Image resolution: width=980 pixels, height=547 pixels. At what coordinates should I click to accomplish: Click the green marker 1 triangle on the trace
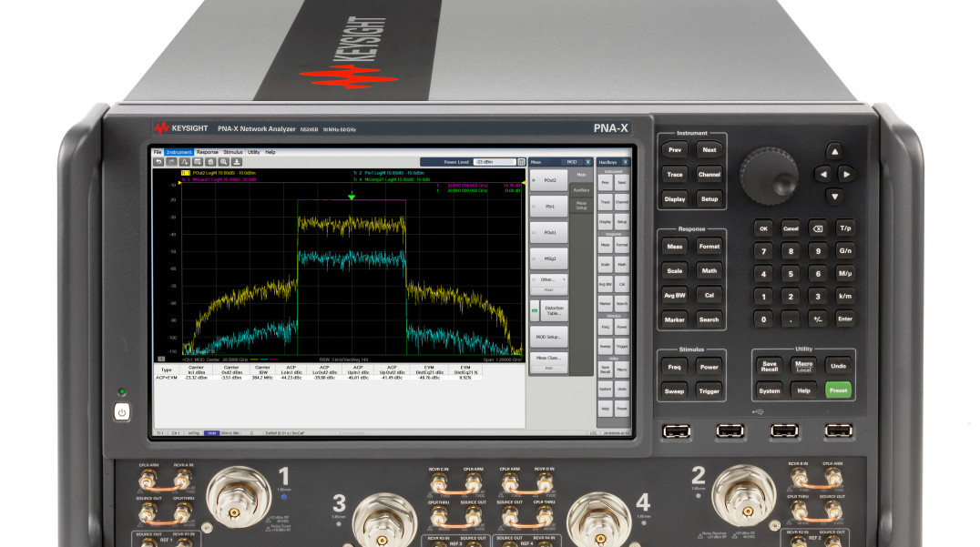click(x=352, y=198)
